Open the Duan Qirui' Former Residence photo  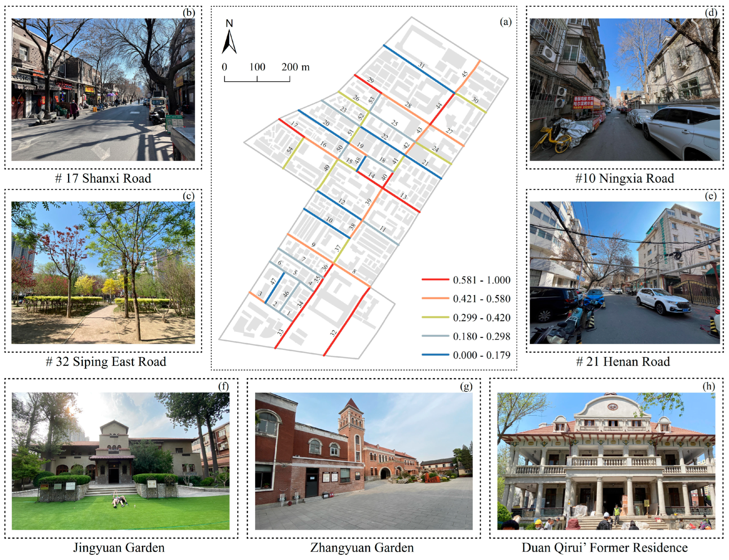[x=606, y=461]
